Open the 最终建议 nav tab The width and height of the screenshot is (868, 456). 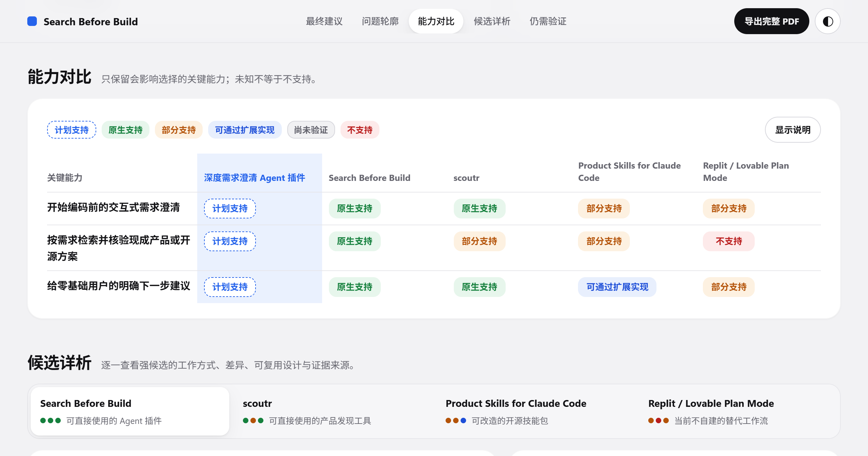pyautogui.click(x=324, y=21)
